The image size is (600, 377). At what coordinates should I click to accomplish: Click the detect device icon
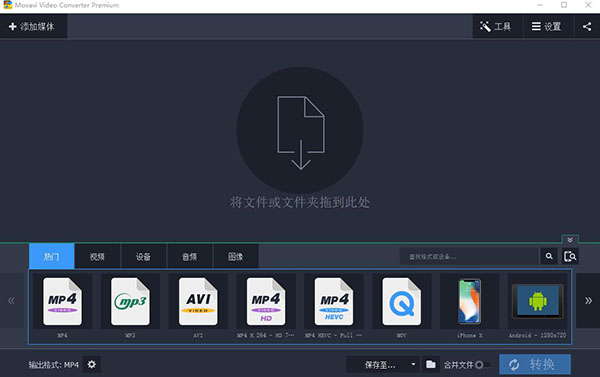570,256
